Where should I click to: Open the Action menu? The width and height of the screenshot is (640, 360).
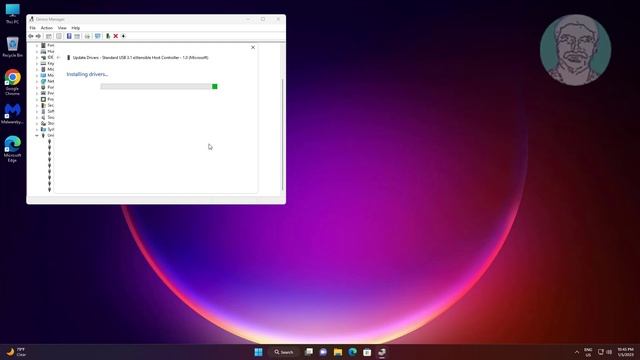tap(47, 28)
